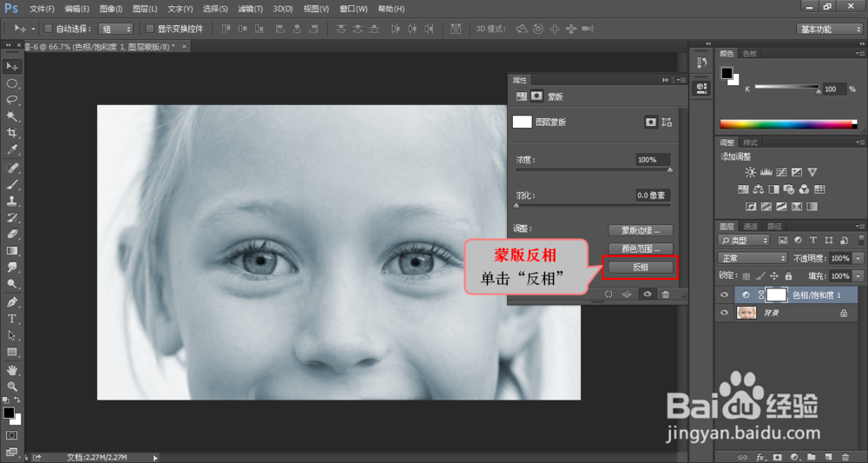Open the 组 auto-select dropdown

coord(115,29)
